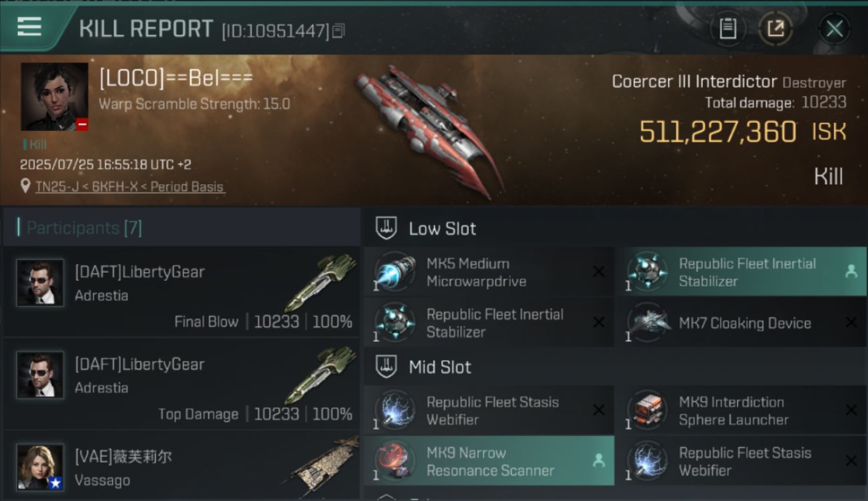This screenshot has width=868, height=501.
Task: Click the Low Slot section header
Action: tap(442, 229)
